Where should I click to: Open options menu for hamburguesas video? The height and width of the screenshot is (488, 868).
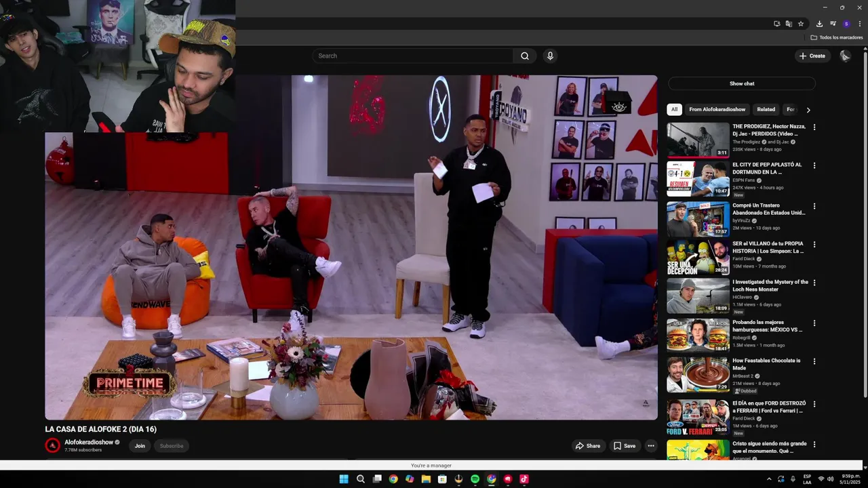coord(814,323)
